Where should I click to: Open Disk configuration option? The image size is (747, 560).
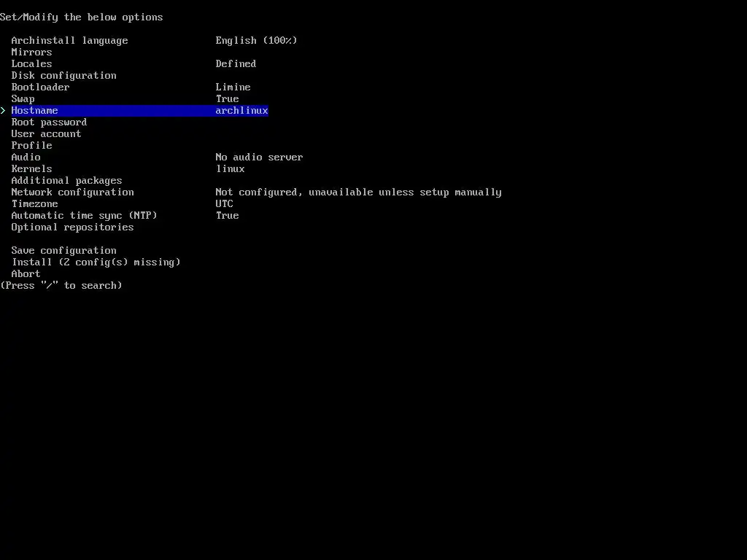tap(64, 75)
